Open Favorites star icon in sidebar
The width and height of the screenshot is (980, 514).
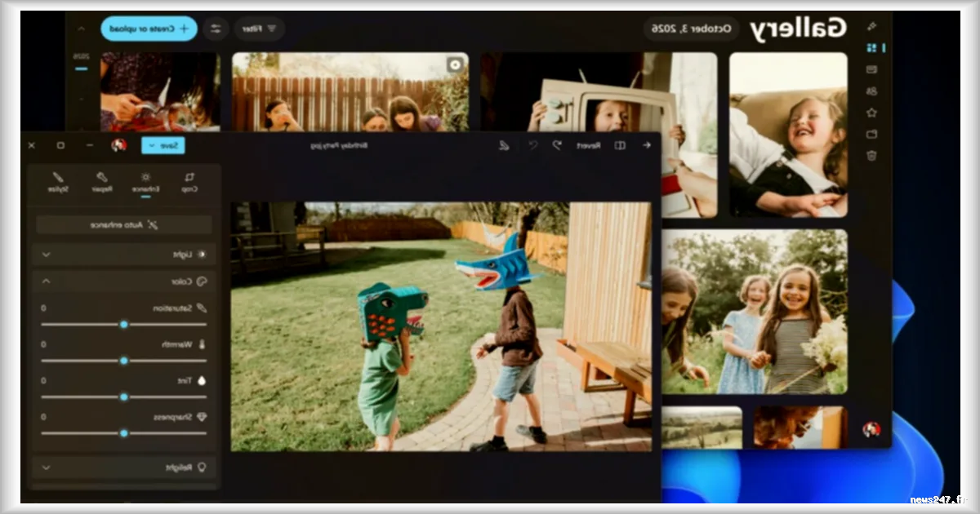coord(871,113)
